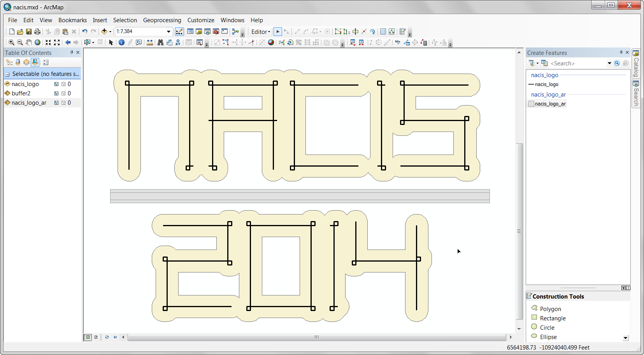Screen dimensions: 644x355
Task: Collapse the Selectable layers group
Action: click(x=7, y=74)
